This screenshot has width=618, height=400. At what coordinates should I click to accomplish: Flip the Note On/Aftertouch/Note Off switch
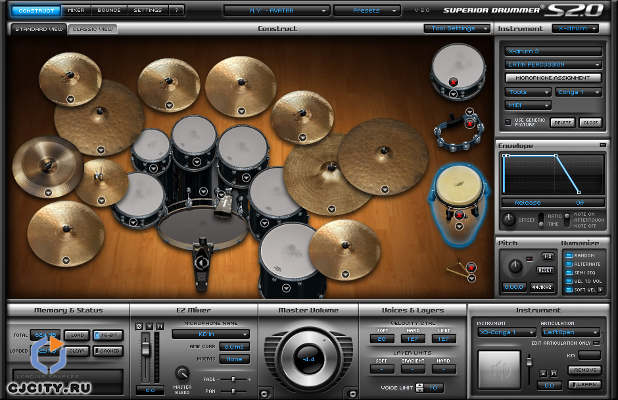[x=567, y=220]
